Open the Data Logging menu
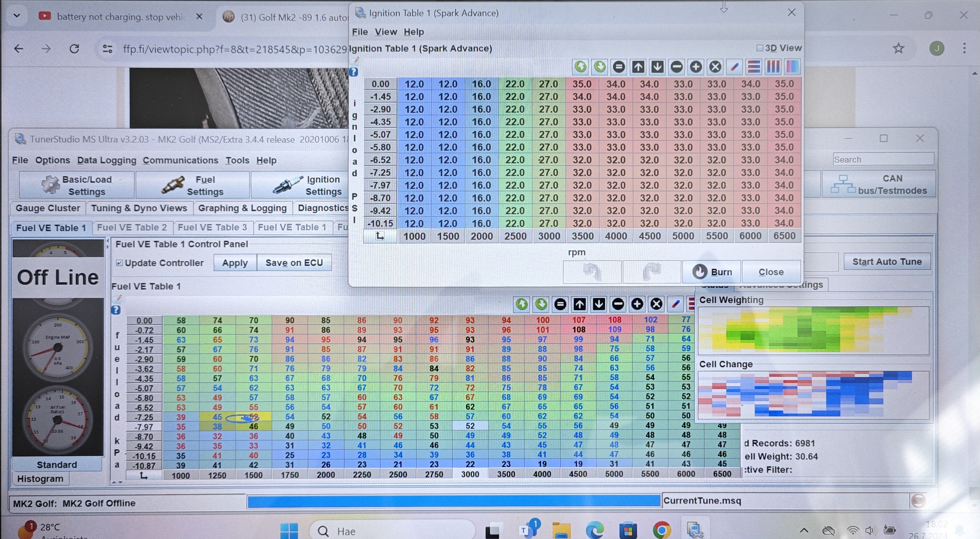 [x=106, y=160]
